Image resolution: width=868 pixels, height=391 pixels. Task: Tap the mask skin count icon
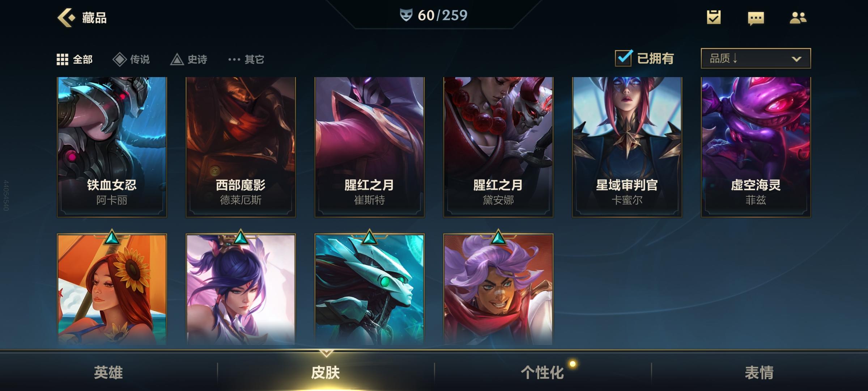tap(406, 15)
